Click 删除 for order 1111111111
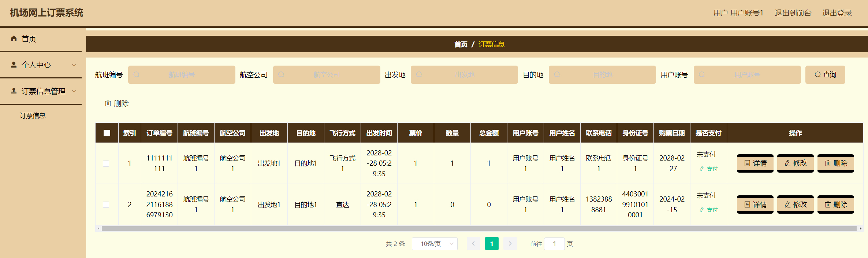The height and width of the screenshot is (258, 868). pyautogui.click(x=836, y=163)
